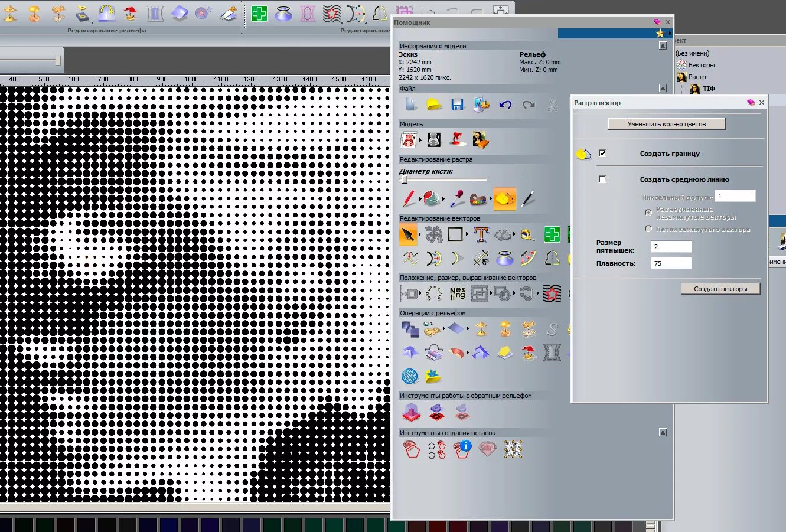Click highlighted bitmap-to-vector tool icon
The width and height of the screenshot is (786, 532).
click(504, 199)
